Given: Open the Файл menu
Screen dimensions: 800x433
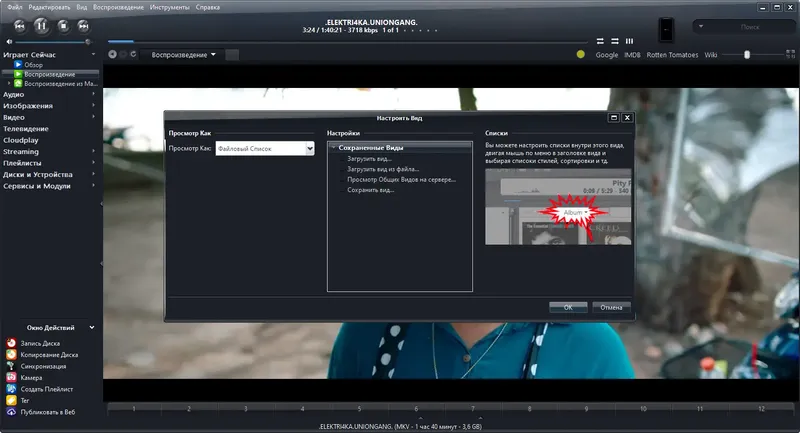Looking at the screenshot, I should coord(15,7).
